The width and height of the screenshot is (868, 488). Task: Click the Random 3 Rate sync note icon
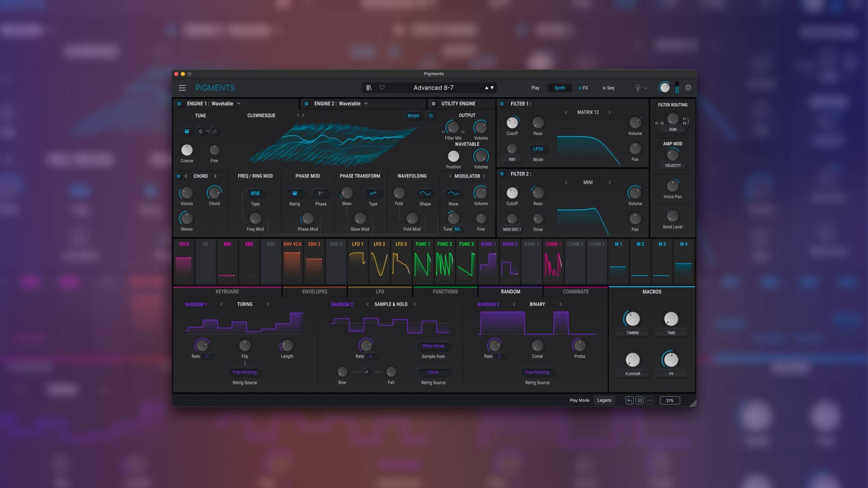pos(499,356)
